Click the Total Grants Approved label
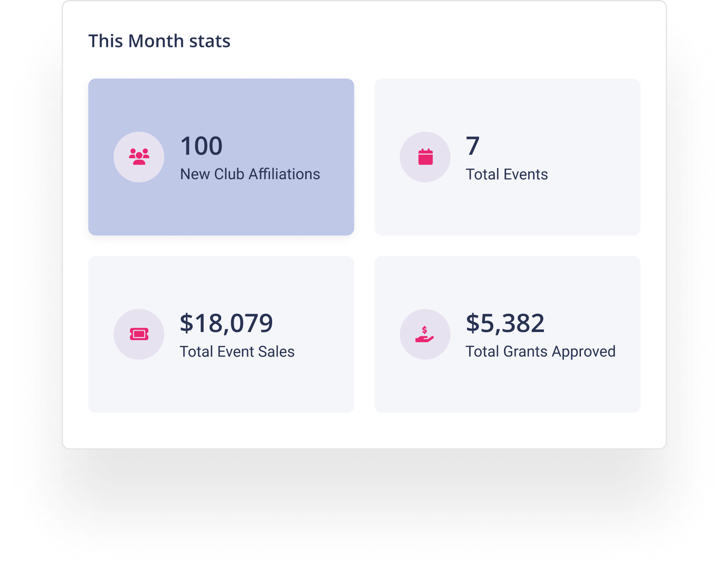The image size is (728, 572). [x=541, y=352]
